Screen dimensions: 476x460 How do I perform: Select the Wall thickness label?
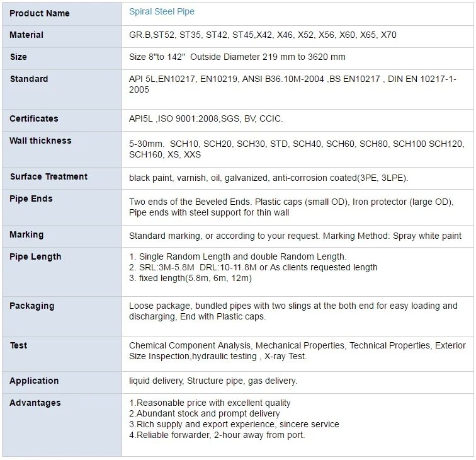click(40, 141)
